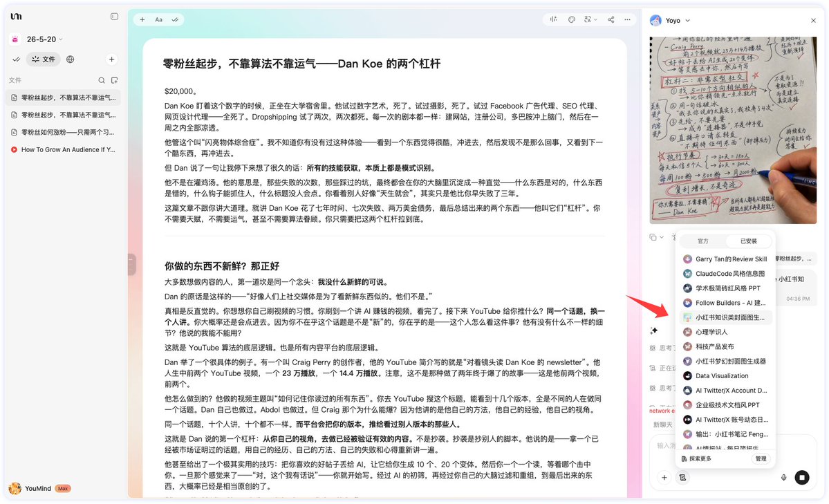Stop generation with the black stop button

(802, 478)
